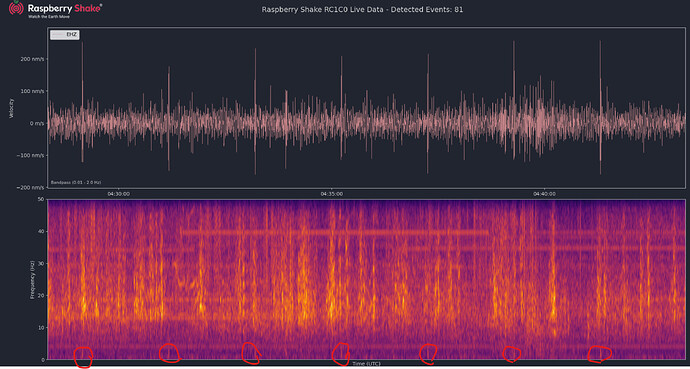Click the EHZ legend entry
The image size is (690, 369).
coord(65,36)
